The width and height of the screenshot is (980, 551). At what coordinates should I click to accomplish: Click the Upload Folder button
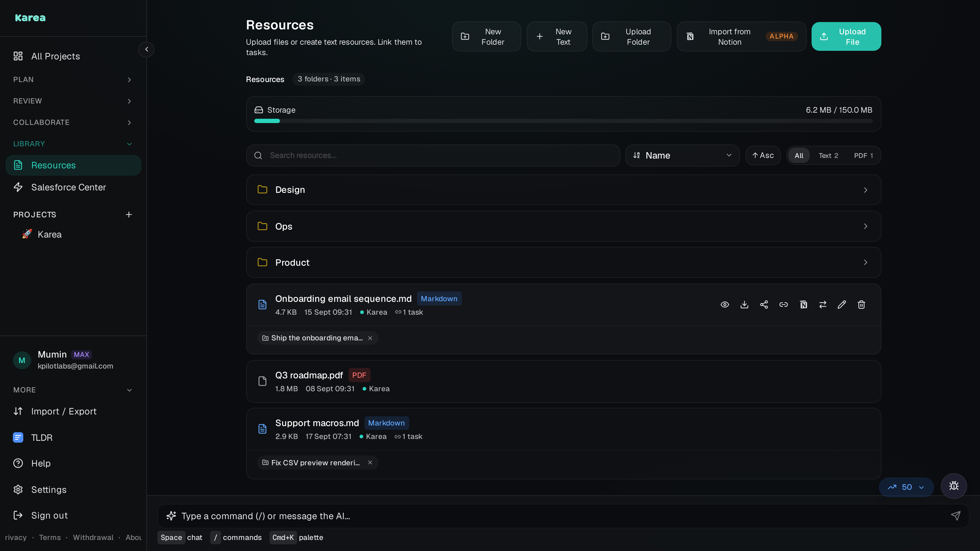click(631, 36)
